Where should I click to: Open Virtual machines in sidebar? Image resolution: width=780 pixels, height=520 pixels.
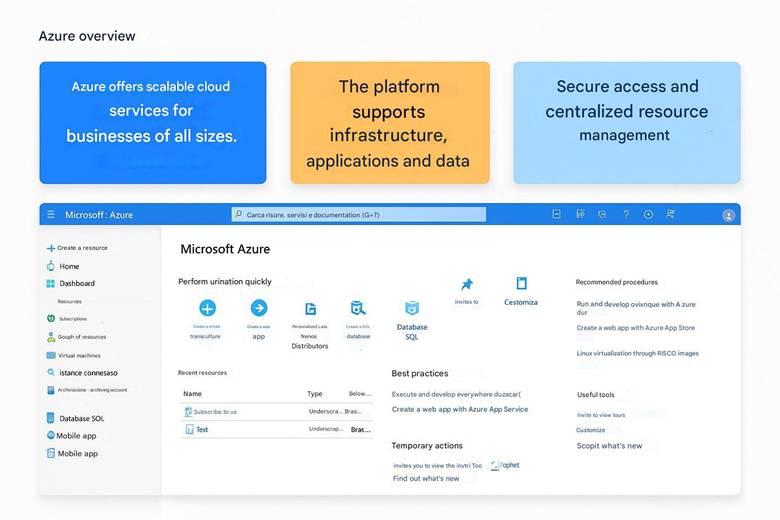[x=81, y=355]
